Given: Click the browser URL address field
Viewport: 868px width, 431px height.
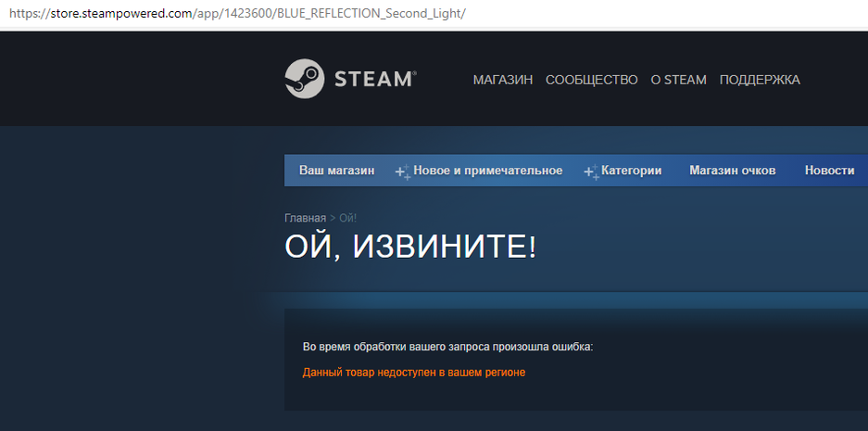Looking at the screenshot, I should coord(434,13).
